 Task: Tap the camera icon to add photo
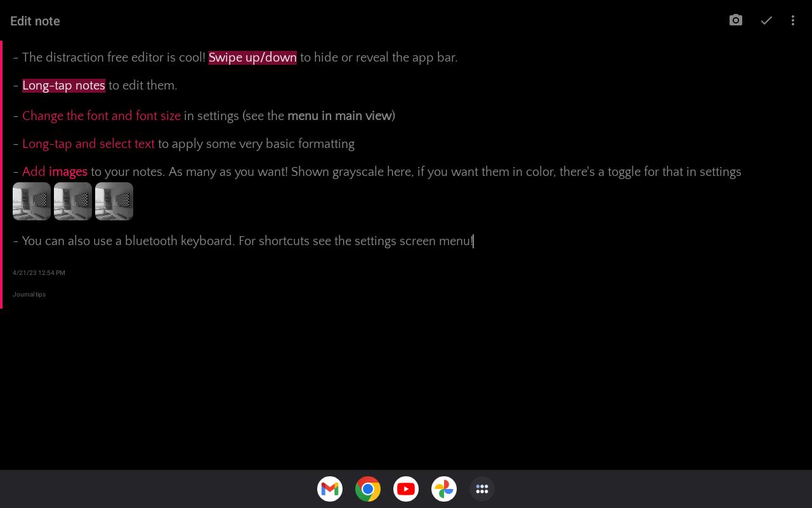pos(736,20)
